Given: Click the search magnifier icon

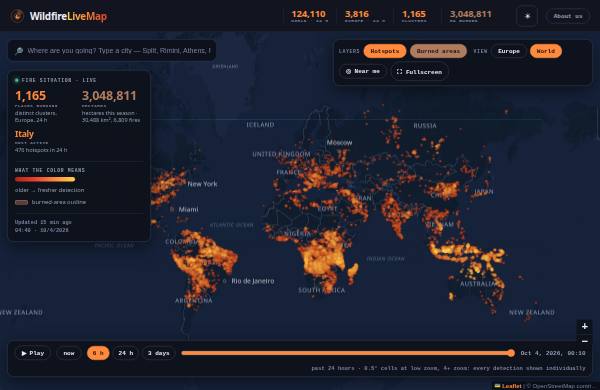Looking at the screenshot, I should click(x=19, y=51).
